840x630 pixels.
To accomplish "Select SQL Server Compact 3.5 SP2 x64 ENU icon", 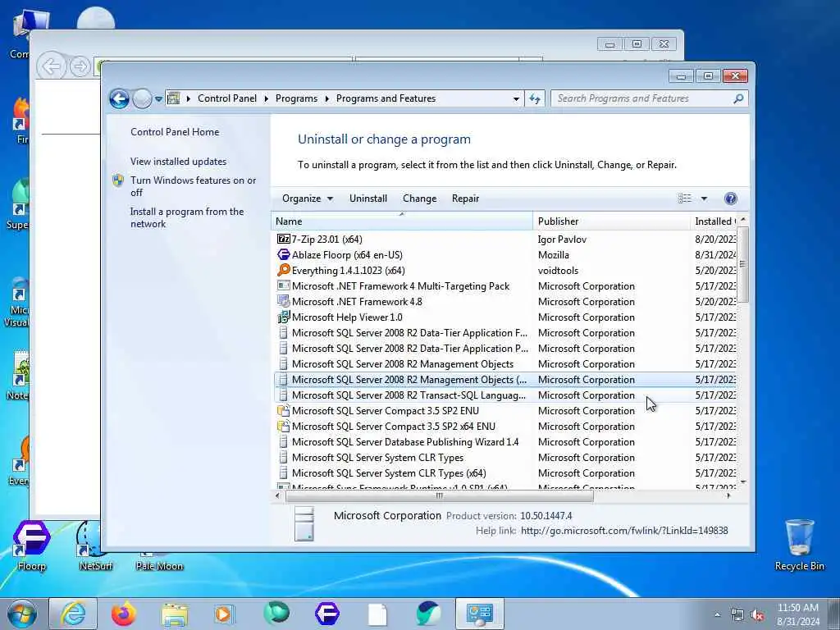I will [x=283, y=426].
